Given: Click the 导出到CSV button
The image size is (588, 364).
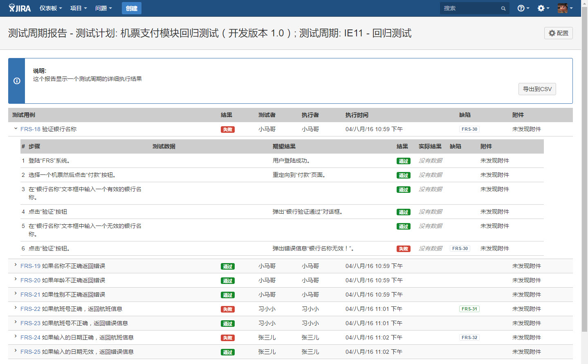Looking at the screenshot, I should [x=537, y=89].
